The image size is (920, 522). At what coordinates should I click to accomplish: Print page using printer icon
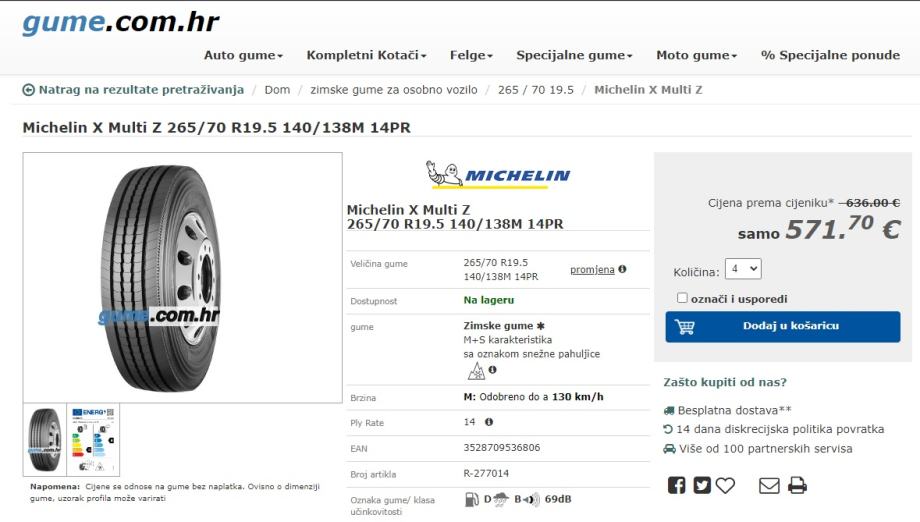tap(797, 486)
